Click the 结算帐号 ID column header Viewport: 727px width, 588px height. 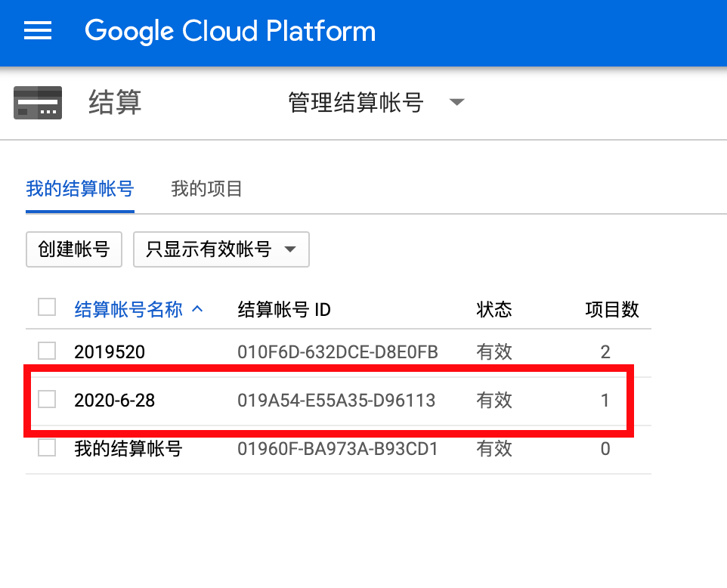tap(284, 309)
